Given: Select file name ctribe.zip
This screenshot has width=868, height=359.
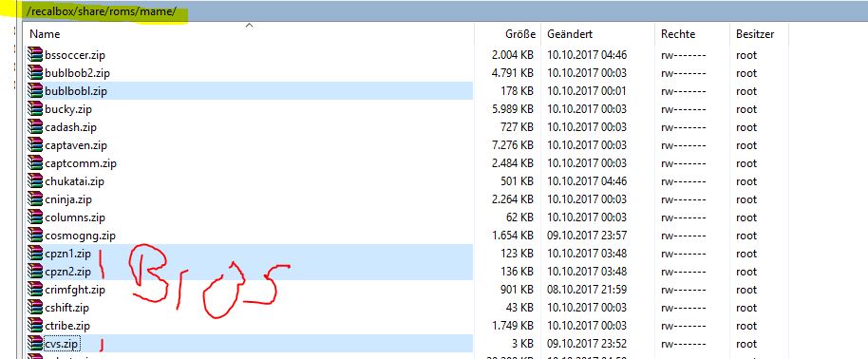Looking at the screenshot, I should coord(67,326).
